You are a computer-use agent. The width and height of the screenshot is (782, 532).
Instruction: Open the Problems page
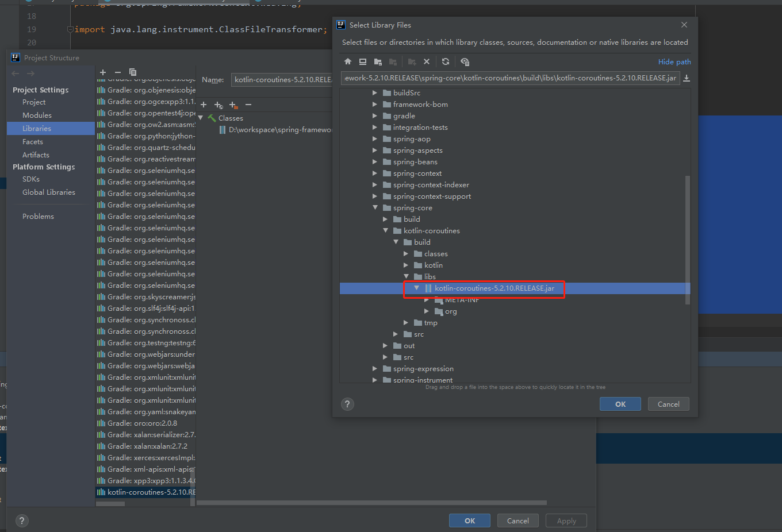pos(38,217)
